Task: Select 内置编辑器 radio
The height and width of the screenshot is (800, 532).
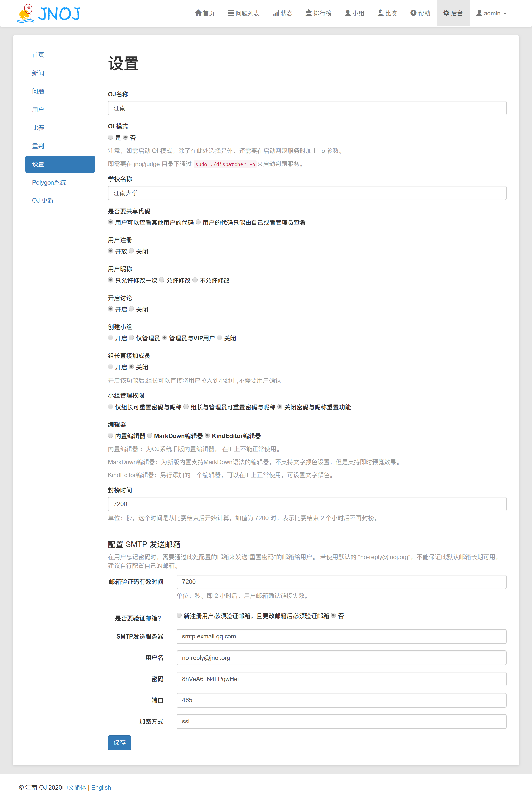Action: click(111, 435)
